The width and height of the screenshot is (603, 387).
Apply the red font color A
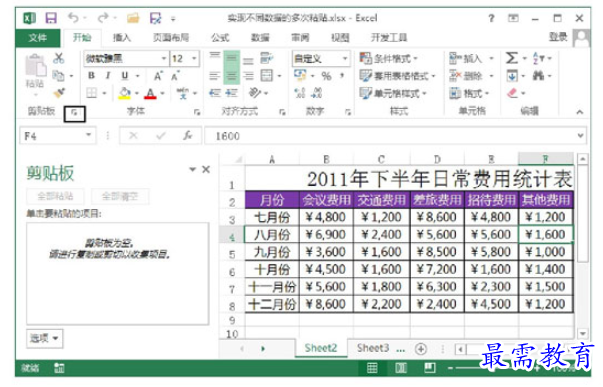coord(150,93)
